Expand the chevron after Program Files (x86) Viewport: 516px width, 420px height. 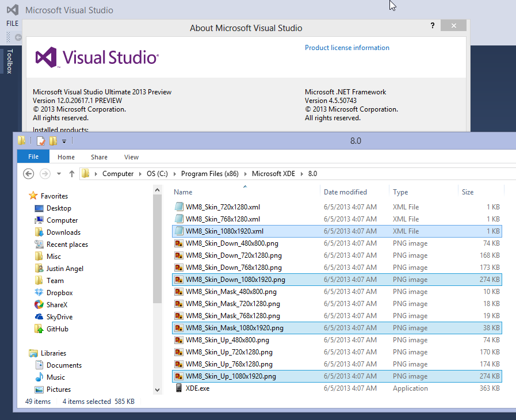pos(246,174)
